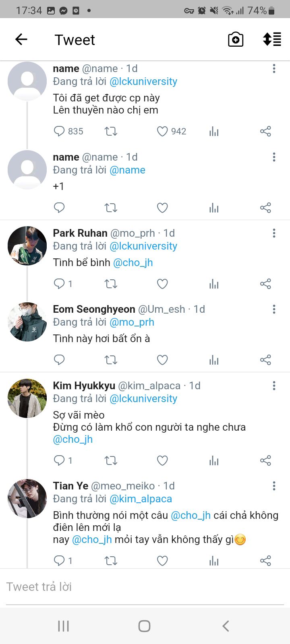The width and height of the screenshot is (290, 644).
Task: View analytics for Eom Seonghyeon's reply
Action: 214,360
